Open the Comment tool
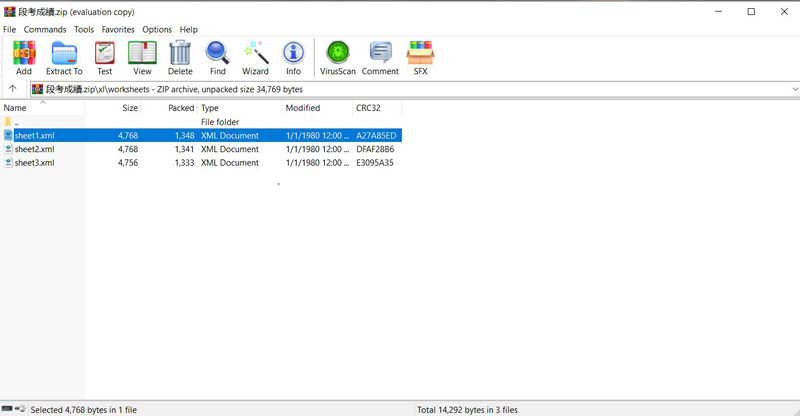Viewport: 800px width, 416px height. [380, 58]
